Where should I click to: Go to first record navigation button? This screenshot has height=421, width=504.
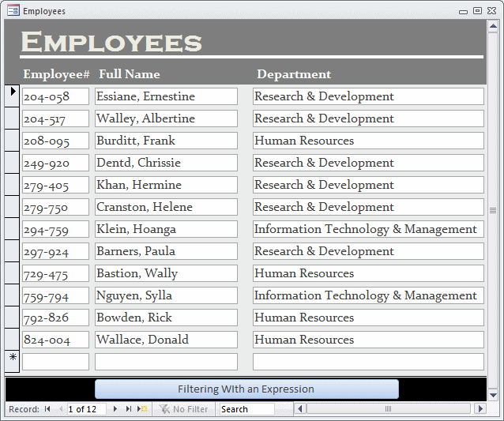(x=47, y=409)
